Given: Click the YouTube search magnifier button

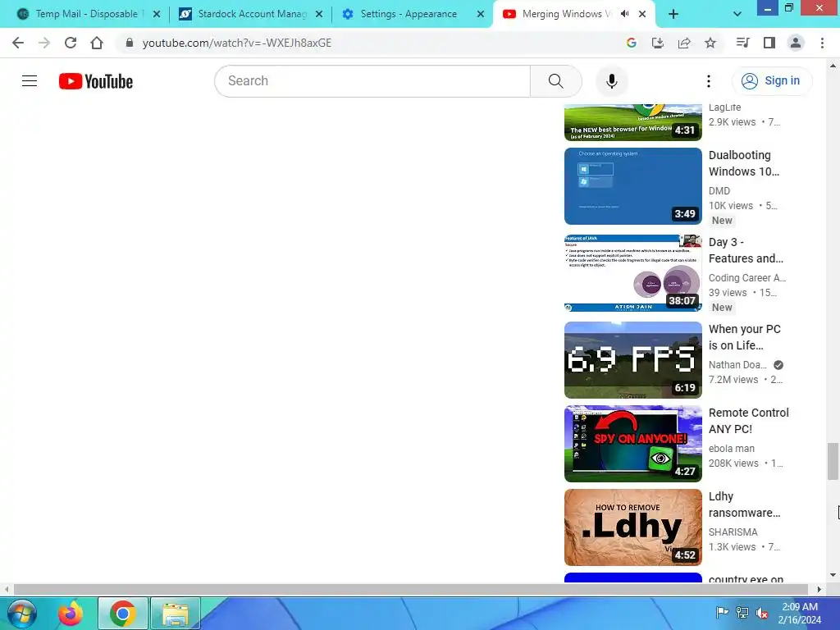Looking at the screenshot, I should tap(555, 81).
